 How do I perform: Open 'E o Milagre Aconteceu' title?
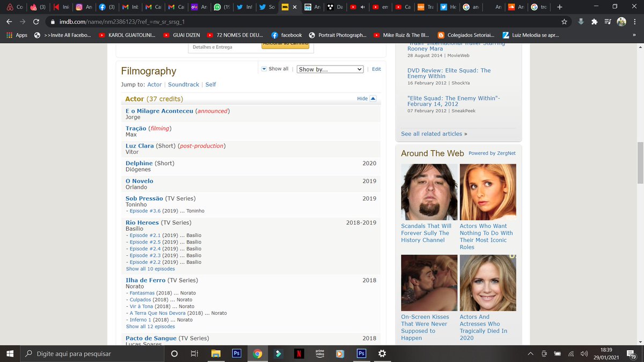pos(159,111)
